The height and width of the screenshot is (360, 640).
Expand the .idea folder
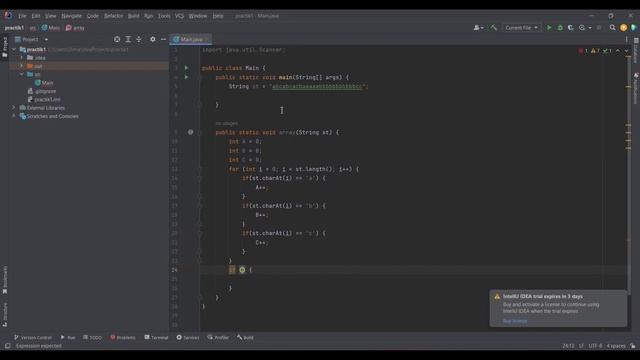tap(22, 58)
